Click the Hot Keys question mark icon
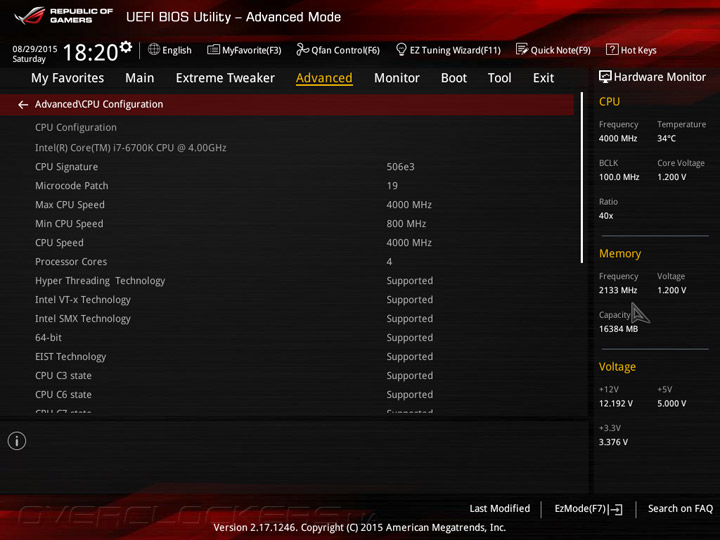The width and height of the screenshot is (720, 540). click(x=612, y=49)
